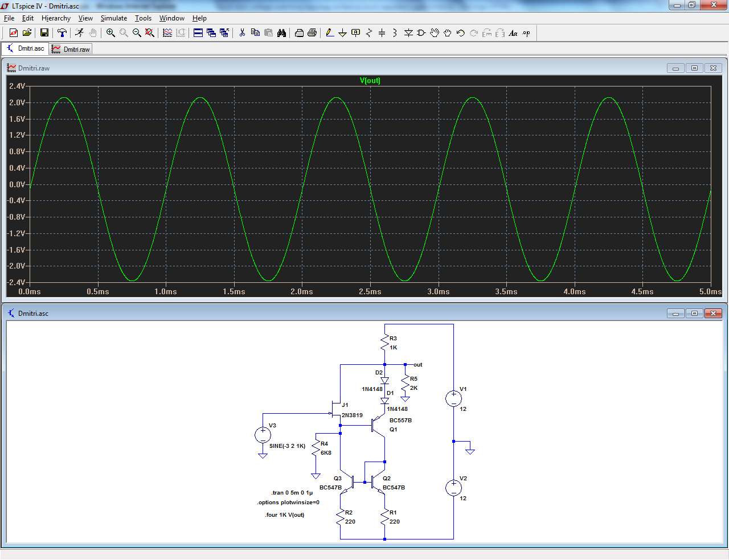Screen dimensions: 729x560
Task: Run simulation with running man icon
Action: tap(79, 33)
